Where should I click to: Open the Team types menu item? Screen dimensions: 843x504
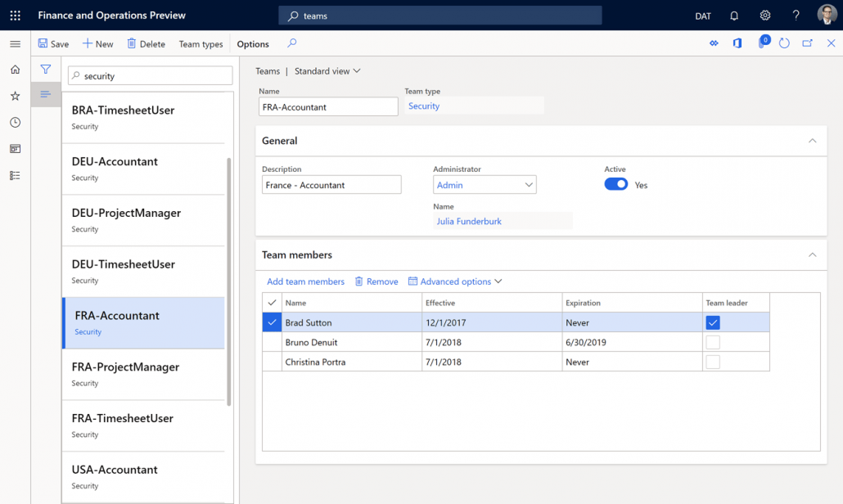click(201, 44)
